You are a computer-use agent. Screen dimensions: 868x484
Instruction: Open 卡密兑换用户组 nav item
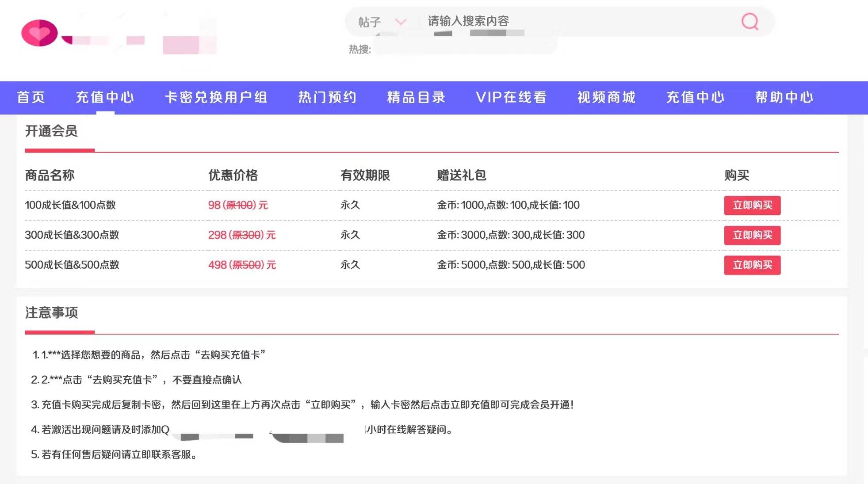216,97
